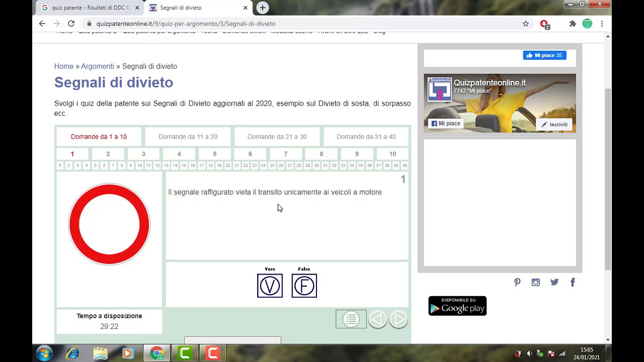
Task: Reload the current page
Action: coord(71,24)
